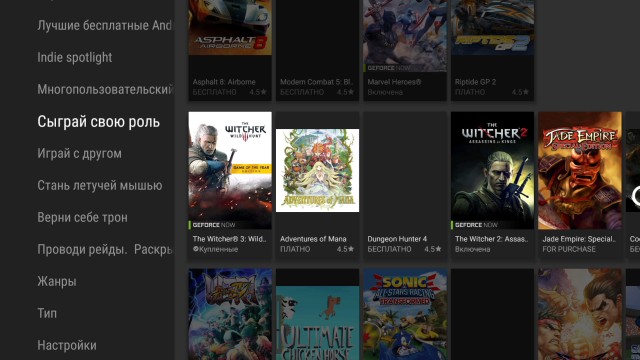The image size is (640, 360).
Task: Open The Witcher 2: Assassins of Kings cover
Action: pos(492,170)
